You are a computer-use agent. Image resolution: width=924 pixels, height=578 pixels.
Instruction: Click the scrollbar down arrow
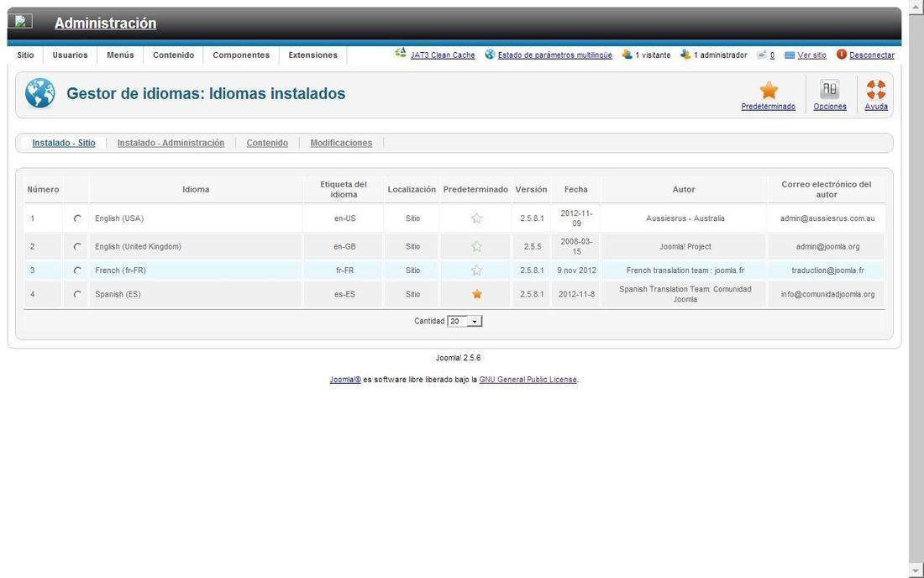point(916,570)
